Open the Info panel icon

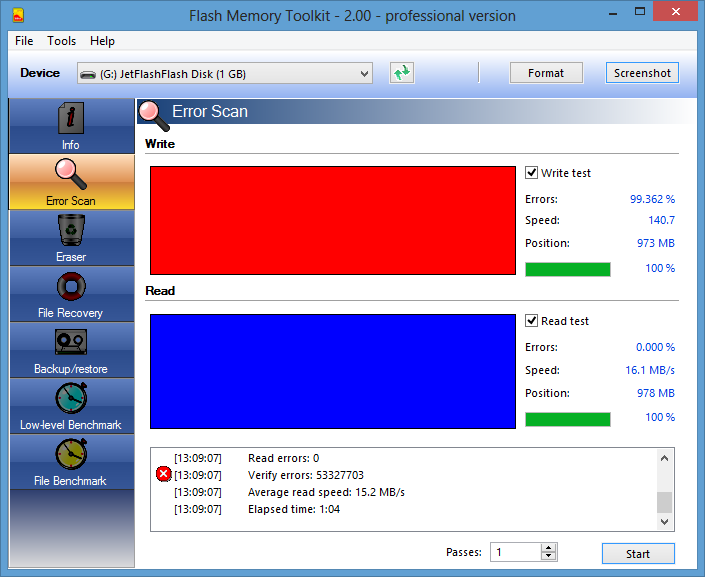tap(70, 119)
